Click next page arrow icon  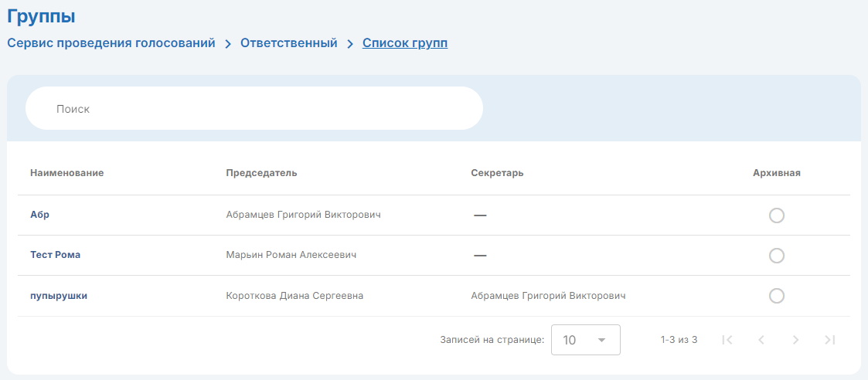click(795, 340)
